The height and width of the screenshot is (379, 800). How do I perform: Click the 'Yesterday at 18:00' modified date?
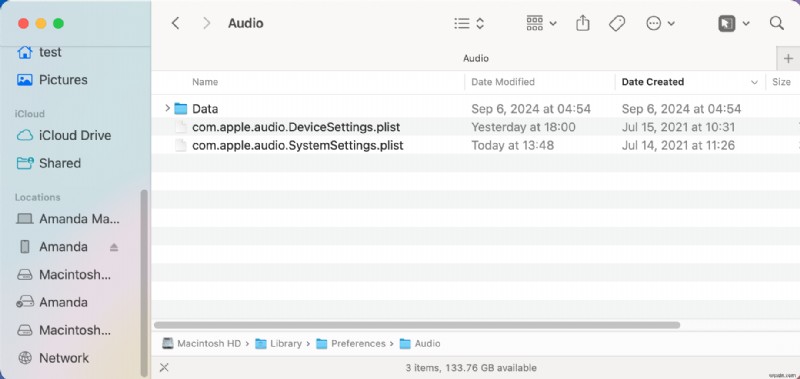point(523,127)
